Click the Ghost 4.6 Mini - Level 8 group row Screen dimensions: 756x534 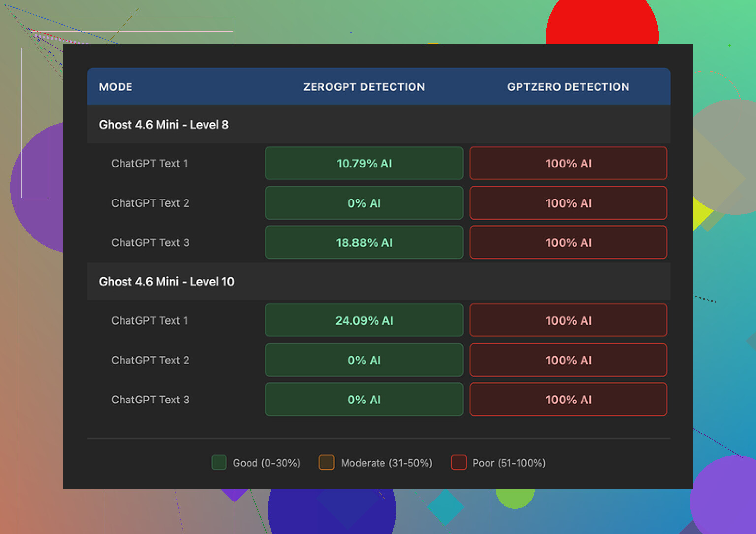[x=164, y=125]
